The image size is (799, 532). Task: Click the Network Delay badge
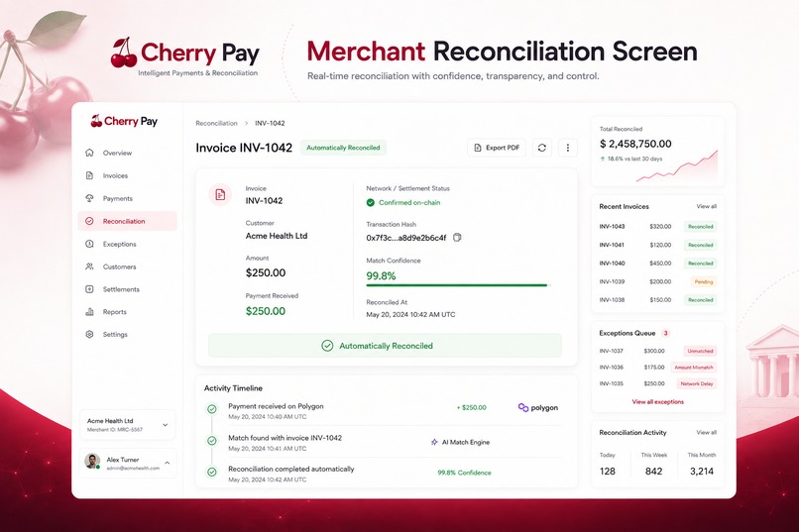697,383
